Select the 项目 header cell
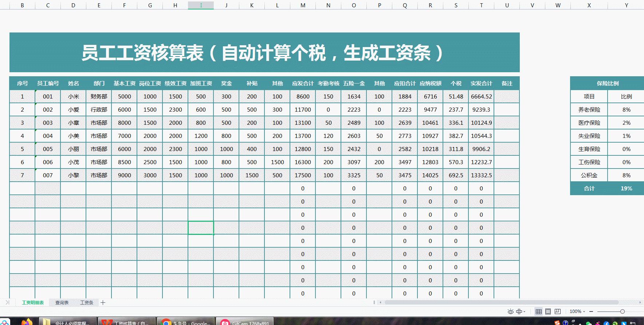This screenshot has width=644, height=325. coord(589,97)
